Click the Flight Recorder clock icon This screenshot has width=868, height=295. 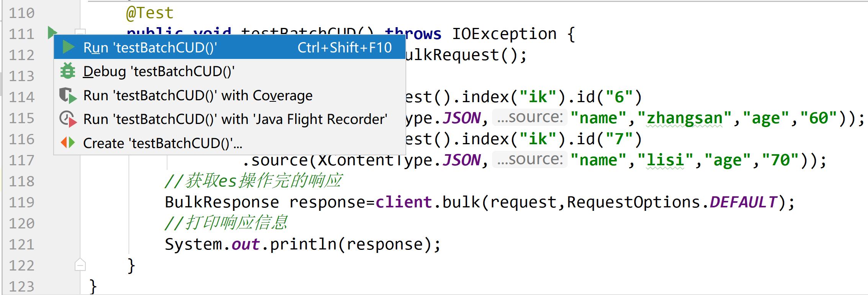(68, 119)
